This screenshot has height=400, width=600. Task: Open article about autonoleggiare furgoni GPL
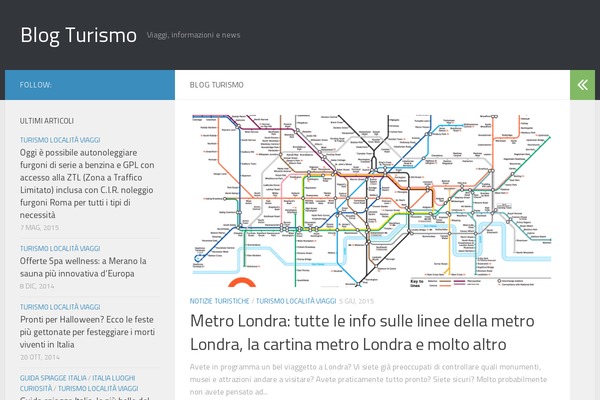pos(87,183)
